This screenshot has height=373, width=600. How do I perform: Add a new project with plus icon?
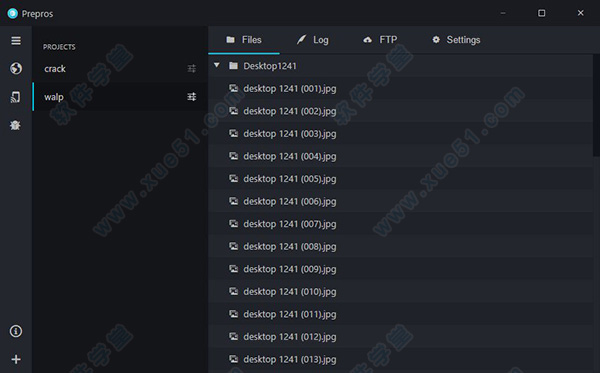click(x=16, y=359)
